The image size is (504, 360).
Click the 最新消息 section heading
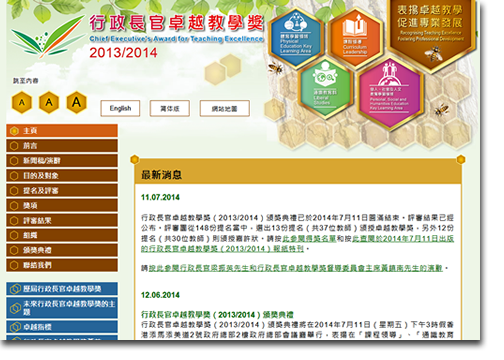coord(162,175)
